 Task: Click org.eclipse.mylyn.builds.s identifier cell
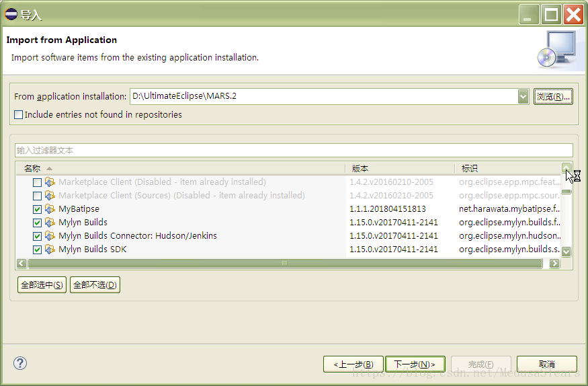point(509,249)
